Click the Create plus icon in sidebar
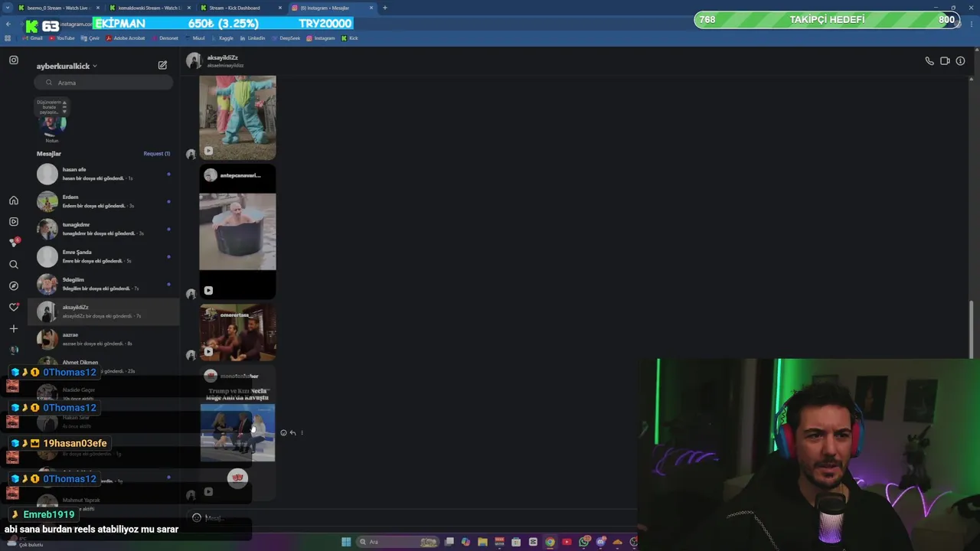Image resolution: width=980 pixels, height=551 pixels. pyautogui.click(x=14, y=328)
